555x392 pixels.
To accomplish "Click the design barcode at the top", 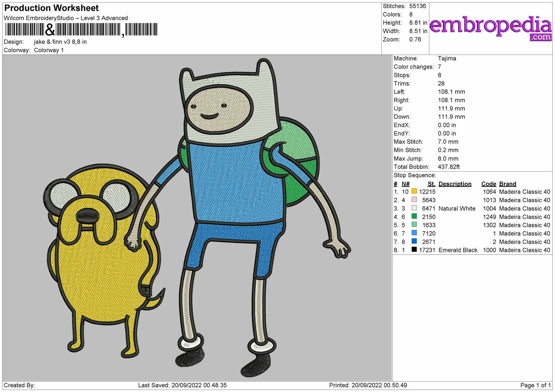I will tap(81, 30).
